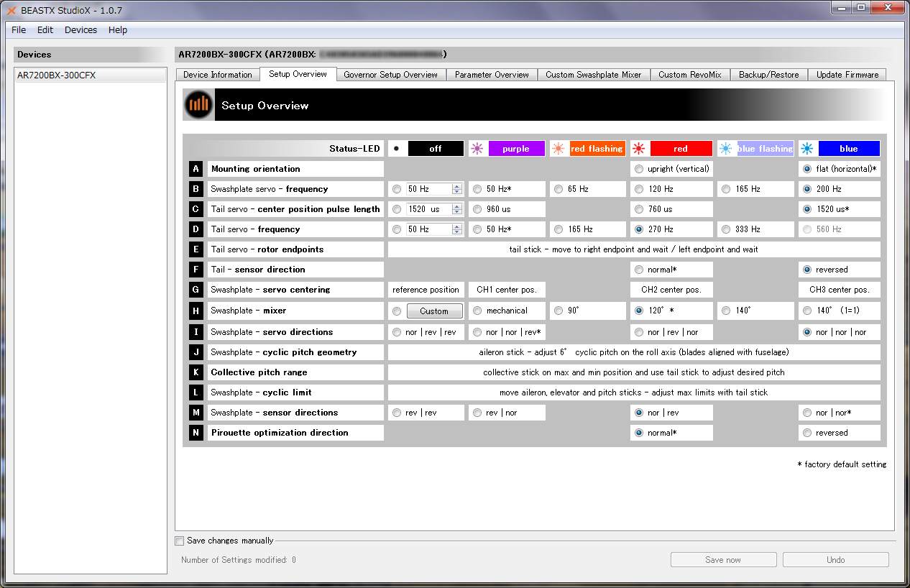
Task: Select 960 us tail servo pulse length
Action: [477, 209]
